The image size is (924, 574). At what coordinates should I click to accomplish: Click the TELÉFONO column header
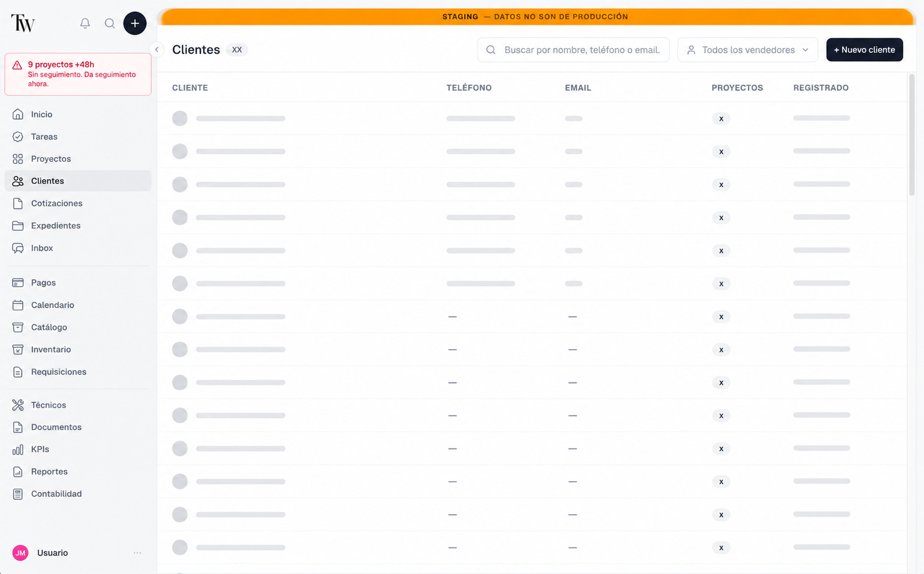(x=469, y=88)
